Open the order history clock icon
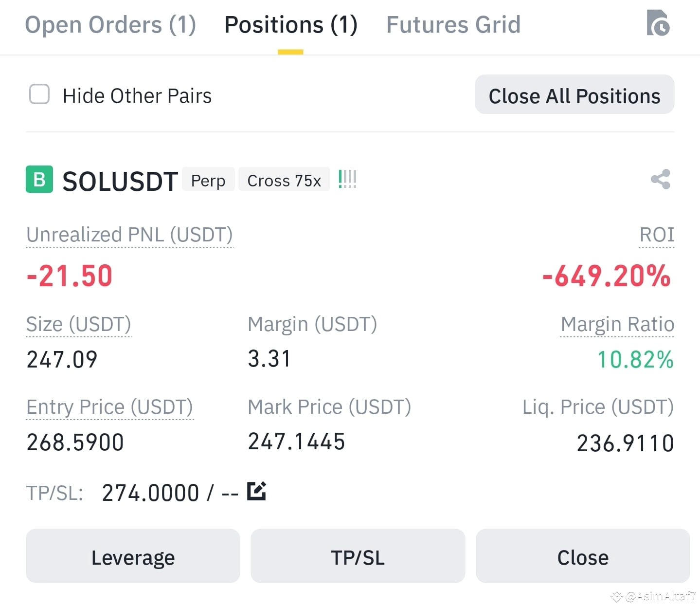This screenshot has width=700, height=607. coord(658,23)
